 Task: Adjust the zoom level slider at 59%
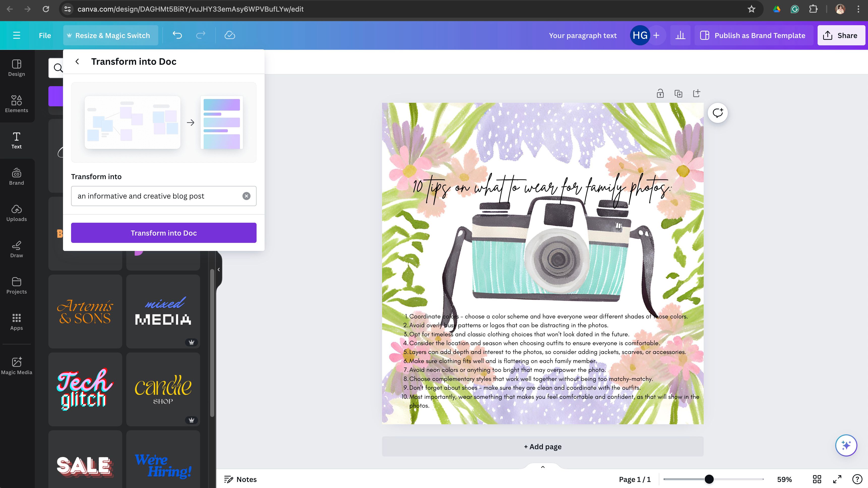pyautogui.click(x=709, y=479)
